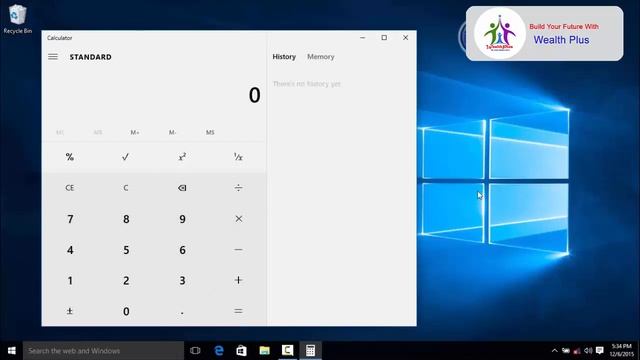
Task: Click the multiply operator key
Action: pos(238,219)
